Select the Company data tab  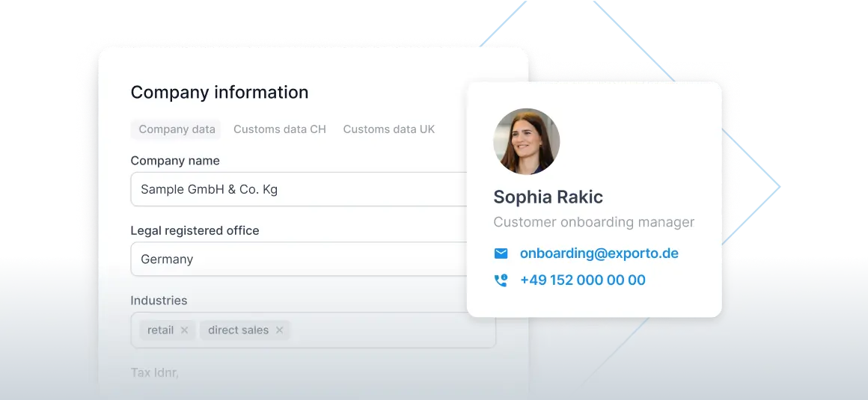(176, 129)
